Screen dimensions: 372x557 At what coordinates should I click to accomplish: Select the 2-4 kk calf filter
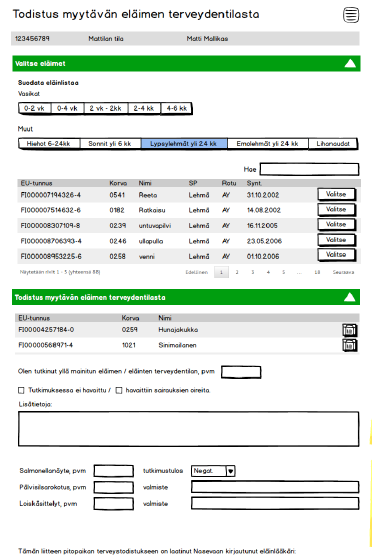(x=144, y=108)
